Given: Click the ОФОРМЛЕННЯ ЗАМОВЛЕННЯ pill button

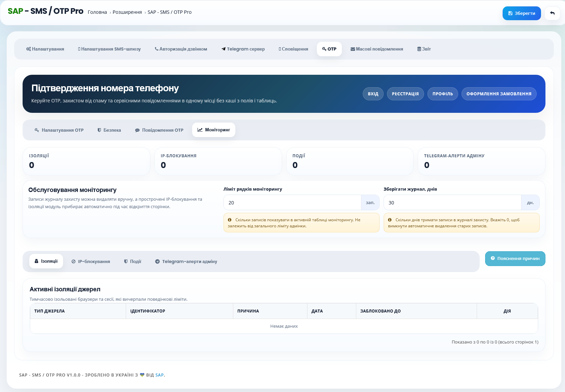Looking at the screenshot, I should 499,94.
